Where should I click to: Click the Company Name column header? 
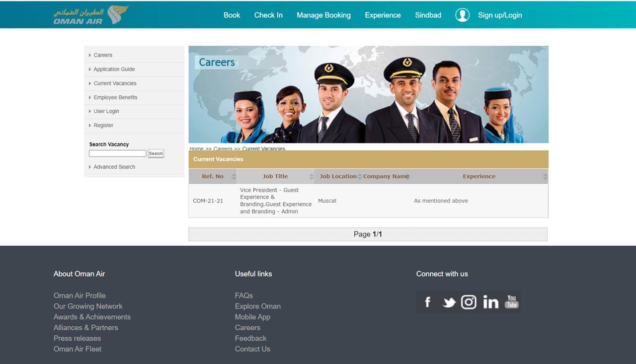click(386, 176)
